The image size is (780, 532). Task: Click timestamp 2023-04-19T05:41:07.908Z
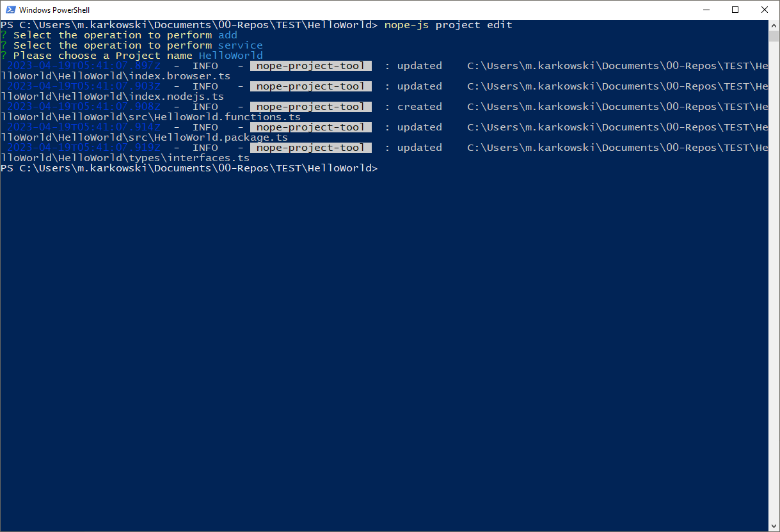84,107
